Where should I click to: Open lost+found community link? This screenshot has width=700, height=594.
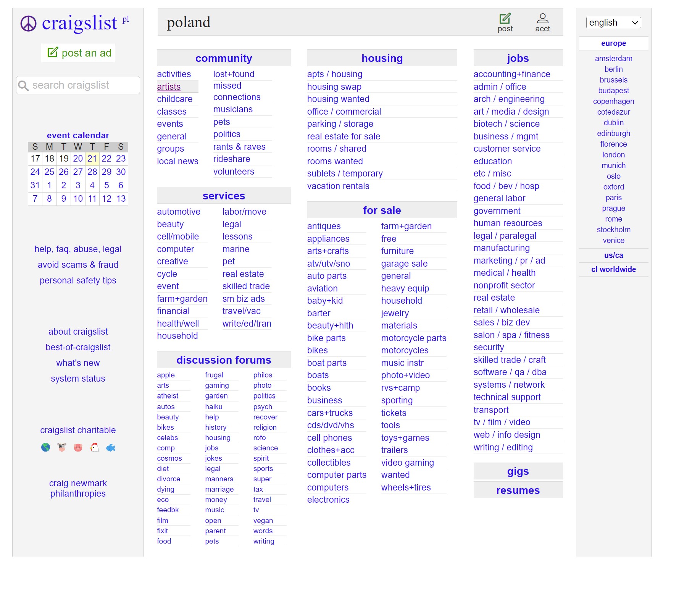234,74
